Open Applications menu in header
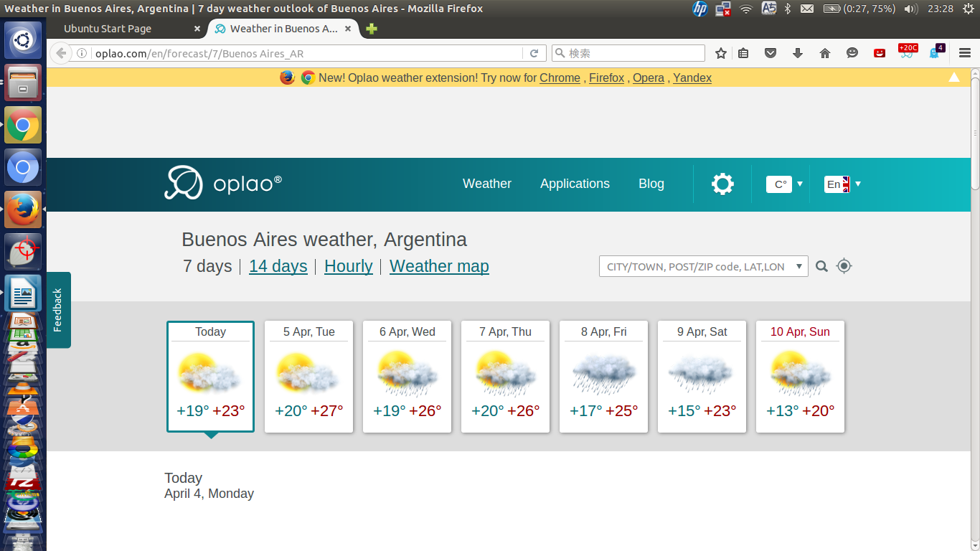This screenshot has width=980, height=551. 575,184
